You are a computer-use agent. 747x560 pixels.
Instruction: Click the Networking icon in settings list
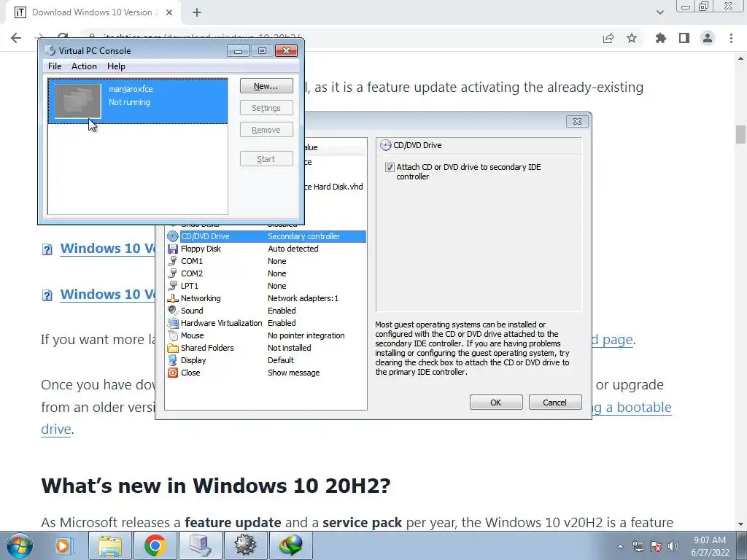tap(173, 298)
